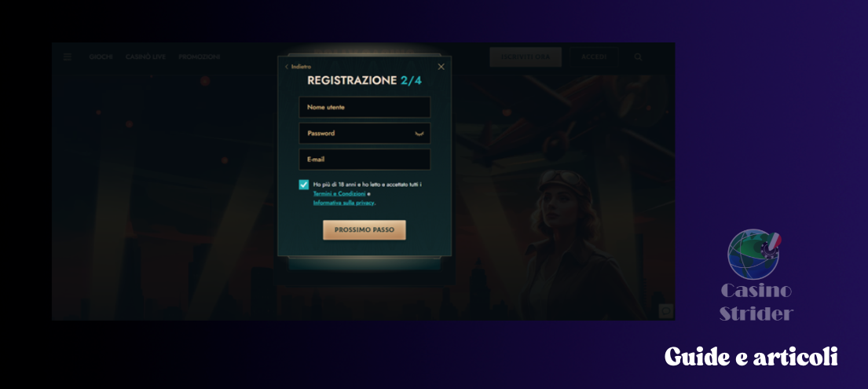Open the CASINÒ LIVE menu item

(145, 57)
